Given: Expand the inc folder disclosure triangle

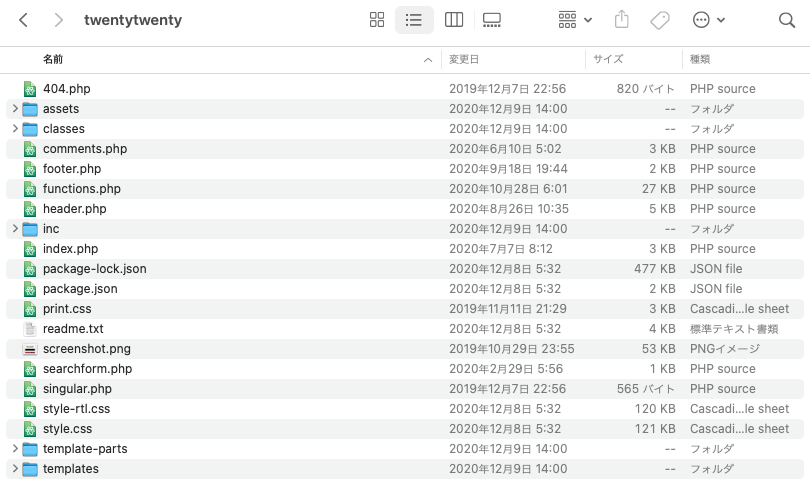Looking at the screenshot, I should 14,229.
